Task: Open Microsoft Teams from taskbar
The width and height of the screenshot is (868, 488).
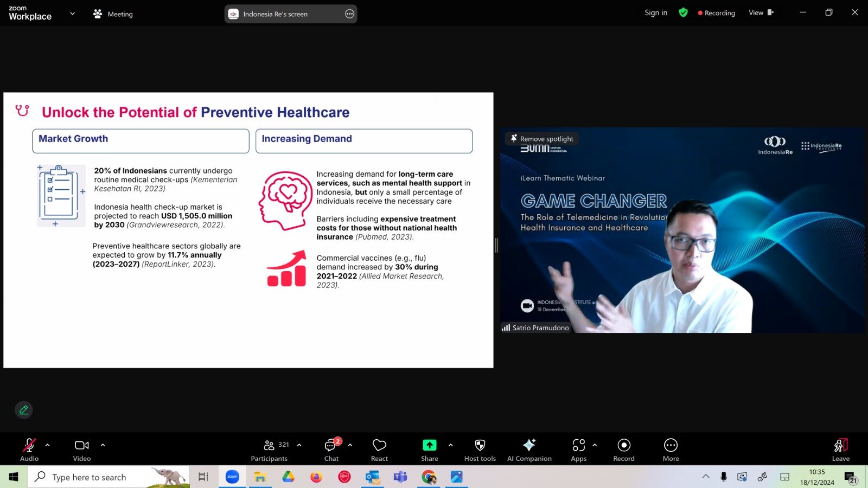Action: pyautogui.click(x=400, y=477)
